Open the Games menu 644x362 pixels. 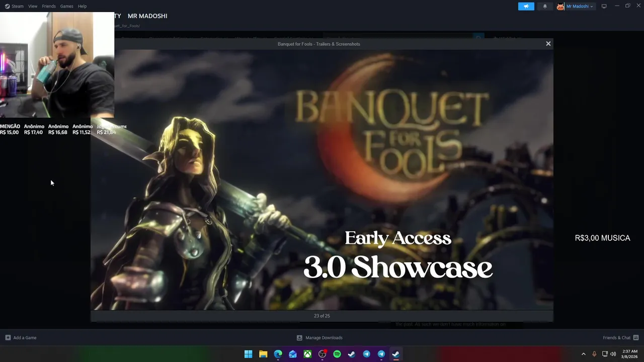pyautogui.click(x=66, y=6)
